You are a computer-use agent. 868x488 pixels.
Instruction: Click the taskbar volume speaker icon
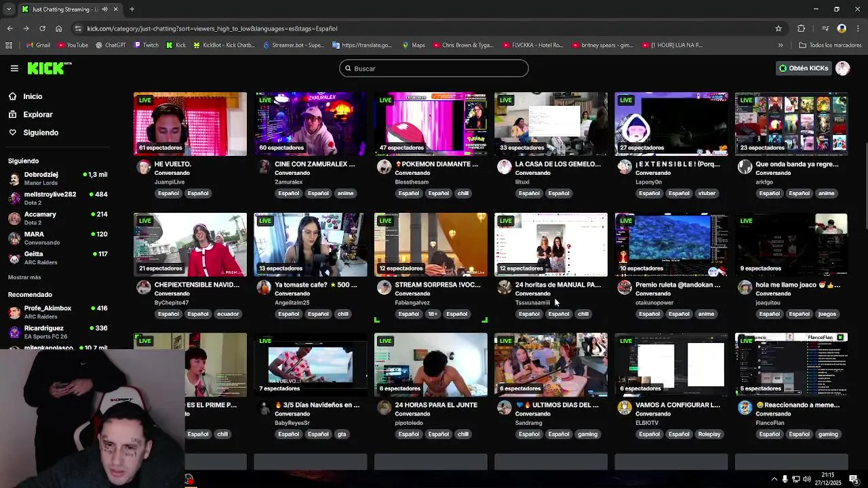coord(807,479)
